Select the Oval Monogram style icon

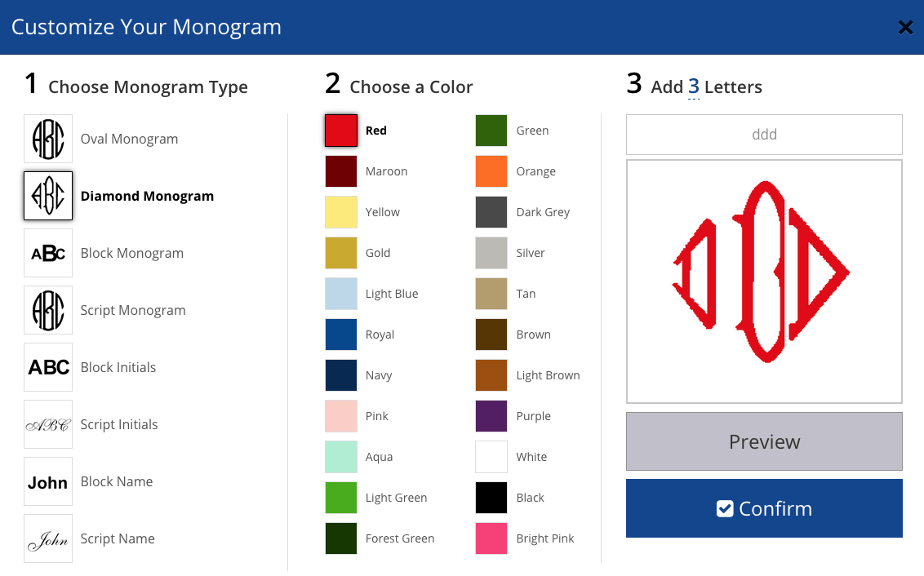(x=48, y=139)
